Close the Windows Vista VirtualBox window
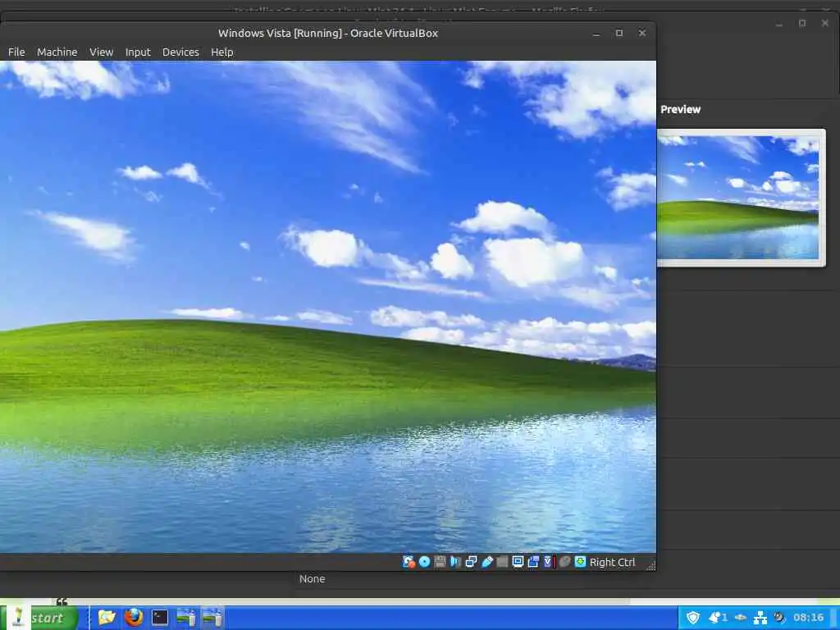The height and width of the screenshot is (630, 840). [x=641, y=33]
